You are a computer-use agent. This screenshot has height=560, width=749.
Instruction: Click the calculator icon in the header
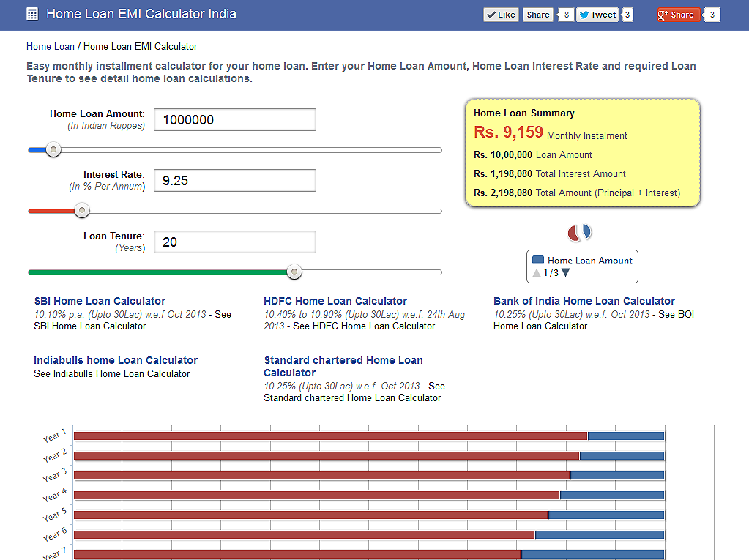[x=32, y=14]
